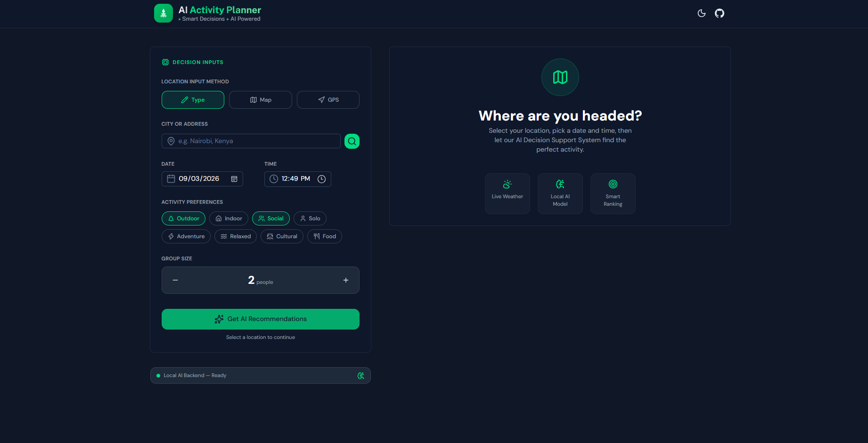
Task: Click the Local AI Backend — Ready status text
Action: click(x=195, y=376)
